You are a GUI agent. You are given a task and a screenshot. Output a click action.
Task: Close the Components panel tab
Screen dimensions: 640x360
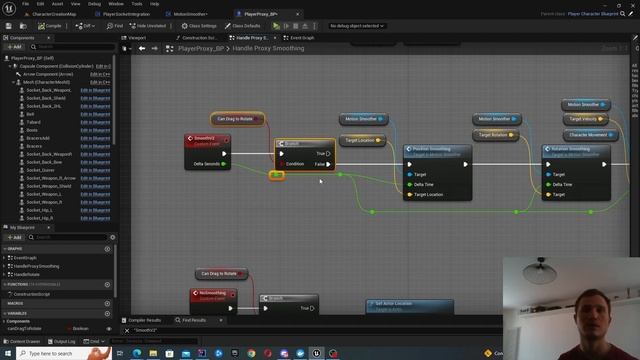pyautogui.click(x=49, y=38)
